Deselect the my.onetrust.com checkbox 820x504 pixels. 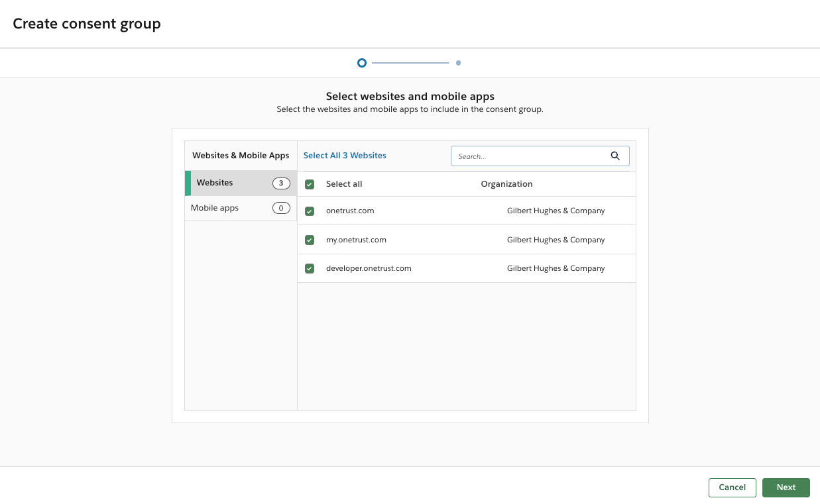click(310, 240)
